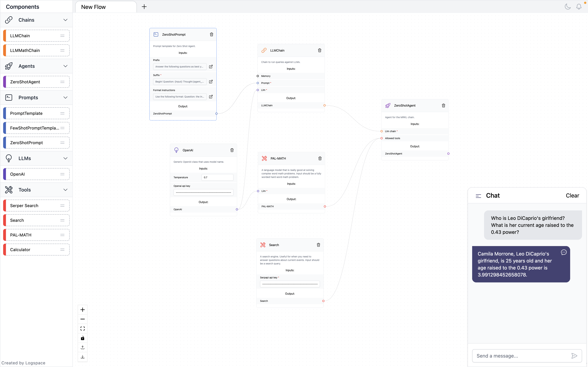Focus the Send a message field

click(521, 356)
